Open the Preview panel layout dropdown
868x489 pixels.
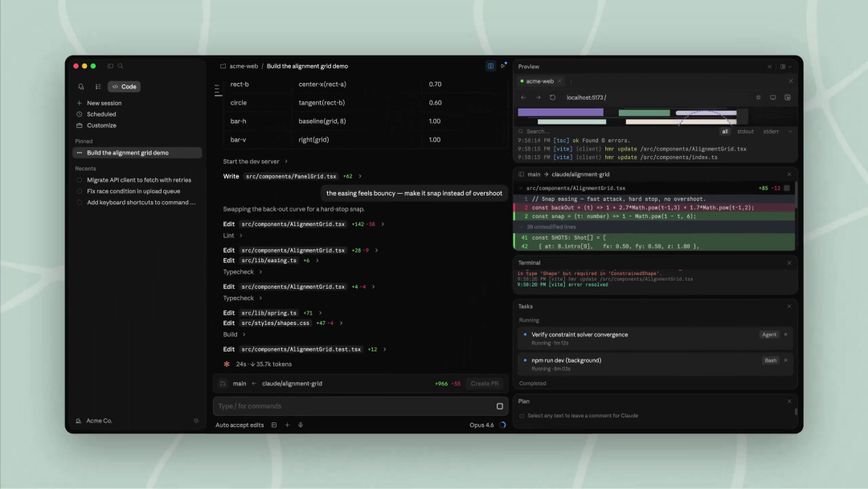pos(785,67)
